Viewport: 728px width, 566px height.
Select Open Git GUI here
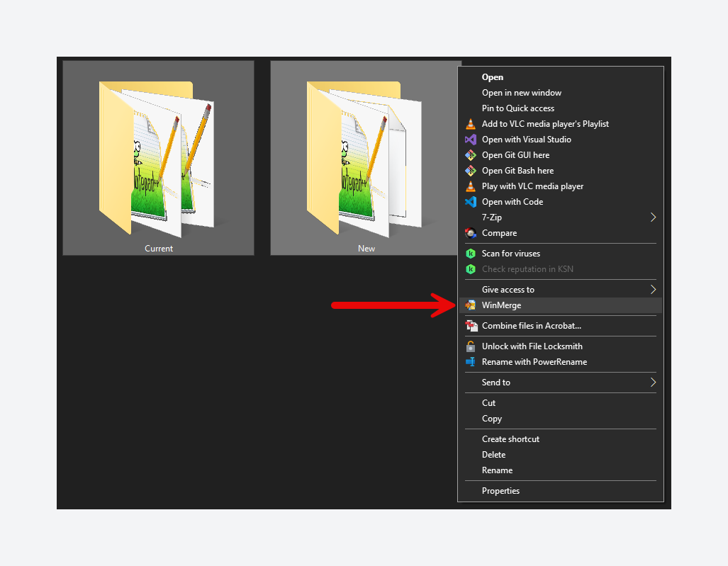tap(561, 155)
